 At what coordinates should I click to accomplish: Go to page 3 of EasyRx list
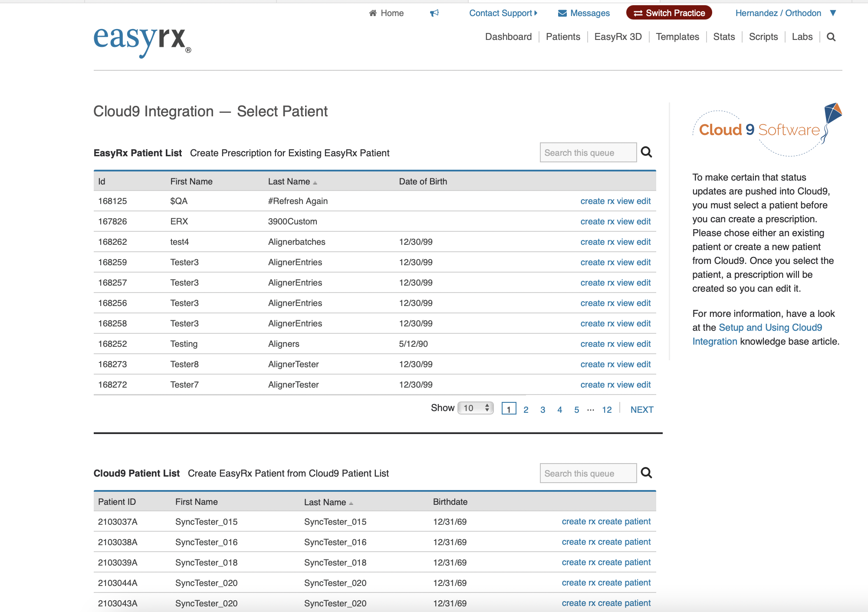pos(542,410)
